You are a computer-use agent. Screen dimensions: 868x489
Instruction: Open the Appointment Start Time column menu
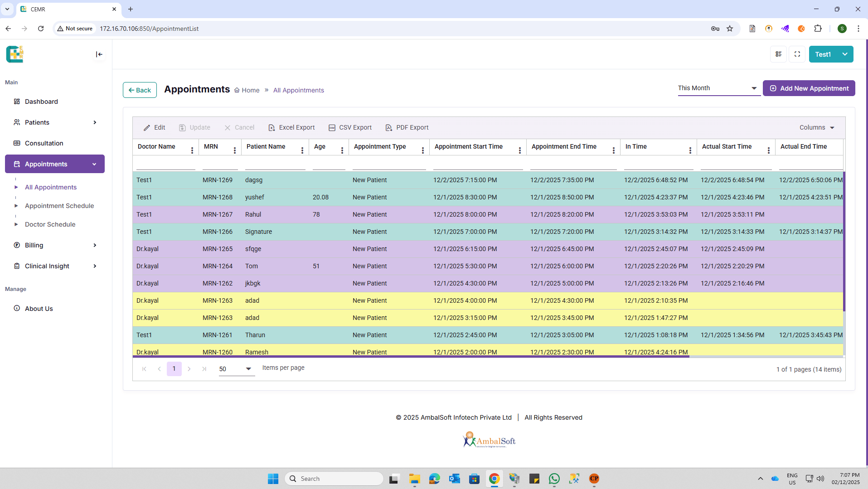[520, 150]
